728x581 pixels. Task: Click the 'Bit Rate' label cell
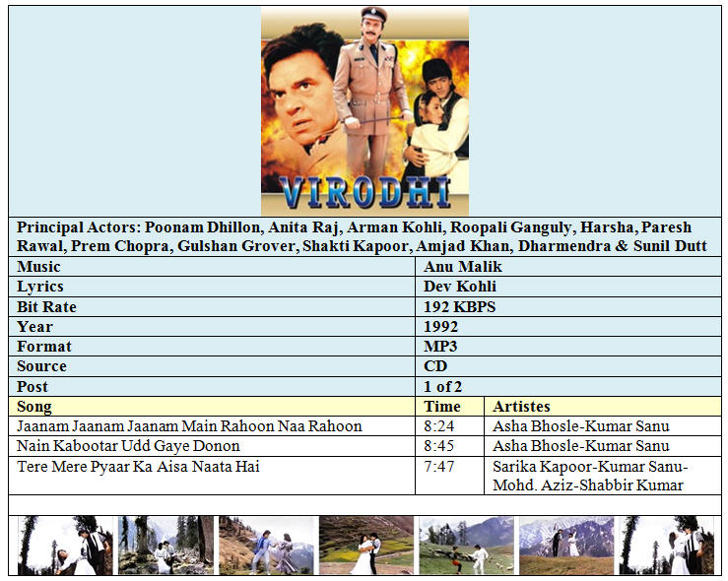[212, 307]
